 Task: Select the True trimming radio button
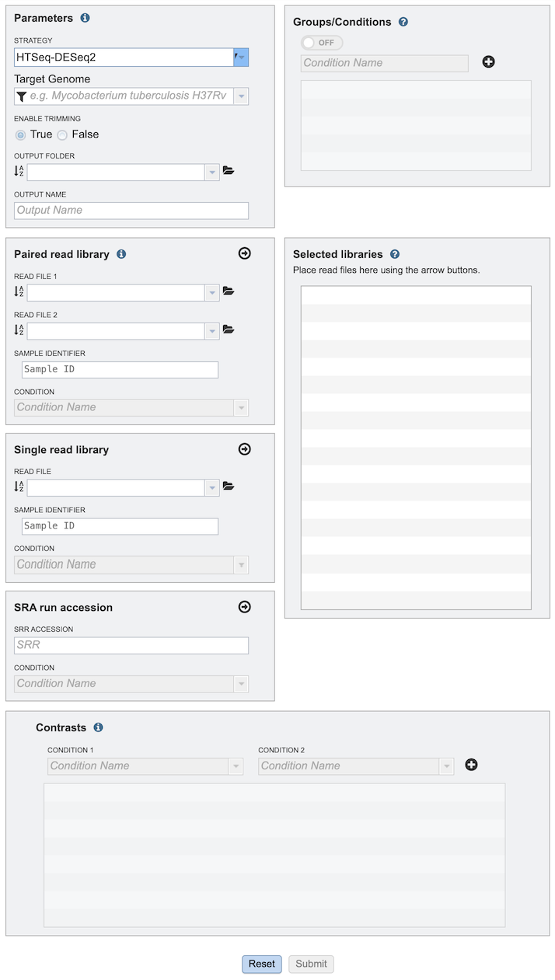click(x=20, y=134)
